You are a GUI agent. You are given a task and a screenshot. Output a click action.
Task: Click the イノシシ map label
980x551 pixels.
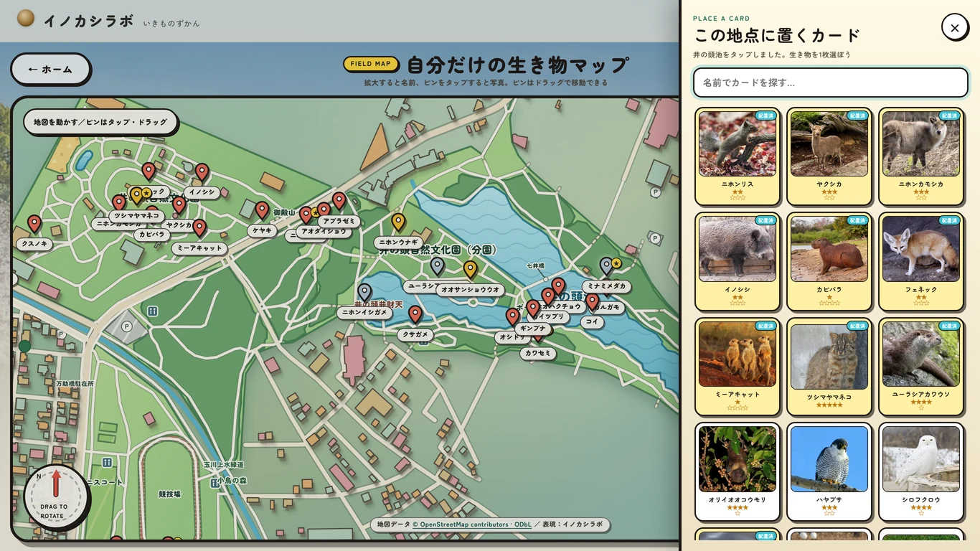tap(202, 192)
